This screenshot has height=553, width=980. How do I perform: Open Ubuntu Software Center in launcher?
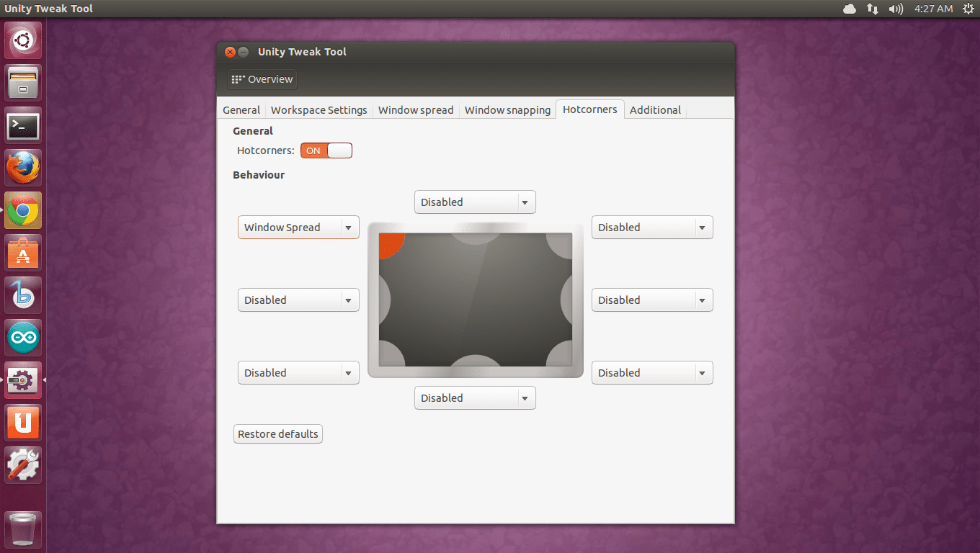pyautogui.click(x=23, y=253)
